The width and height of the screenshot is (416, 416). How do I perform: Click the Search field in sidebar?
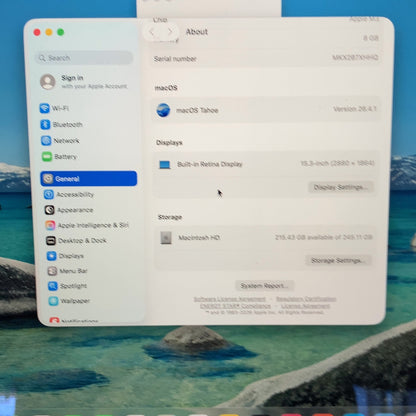pyautogui.click(x=84, y=58)
